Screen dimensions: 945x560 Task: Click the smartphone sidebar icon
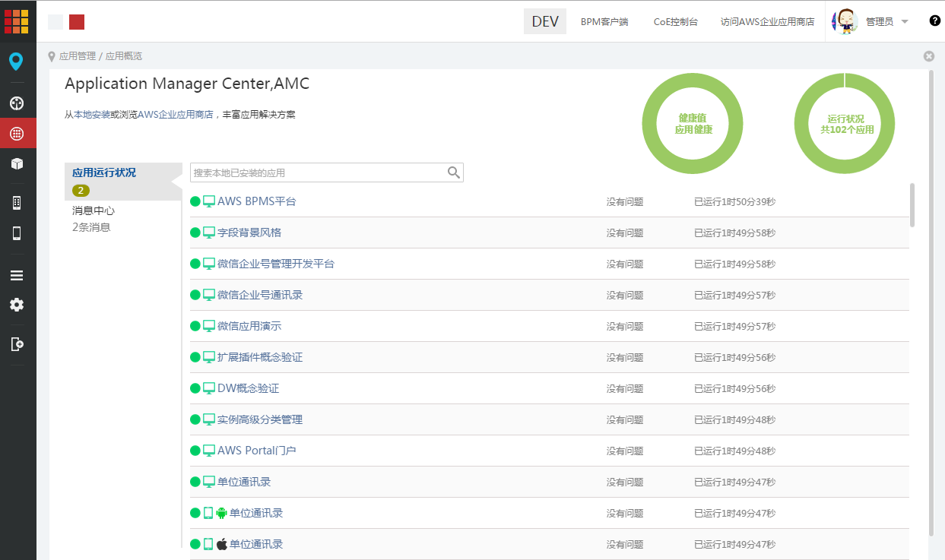17,233
